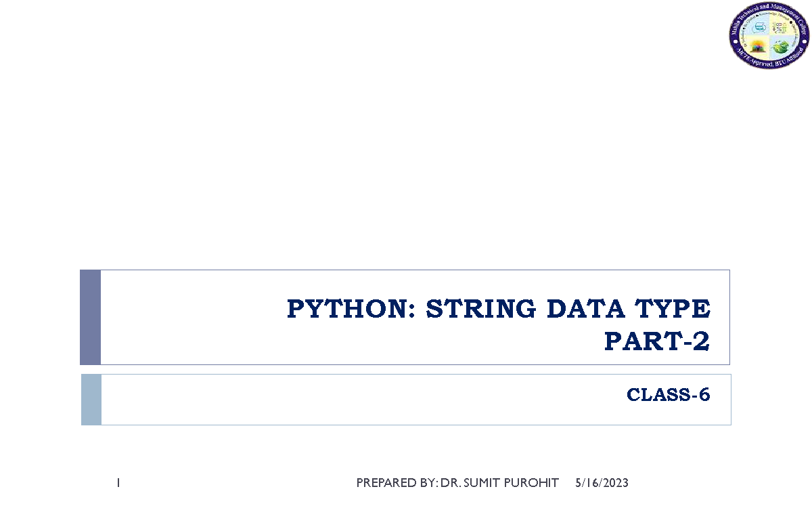Click the footer date 5/16/2023

click(602, 483)
